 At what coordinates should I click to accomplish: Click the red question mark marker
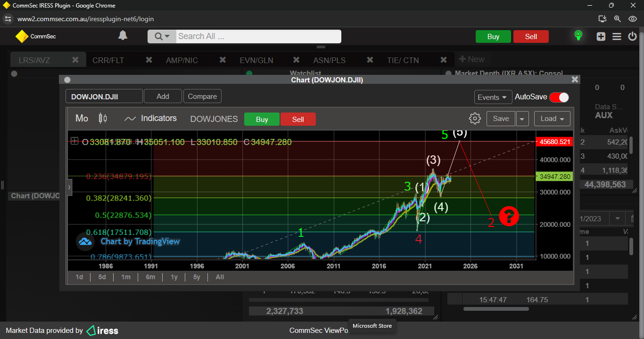509,216
